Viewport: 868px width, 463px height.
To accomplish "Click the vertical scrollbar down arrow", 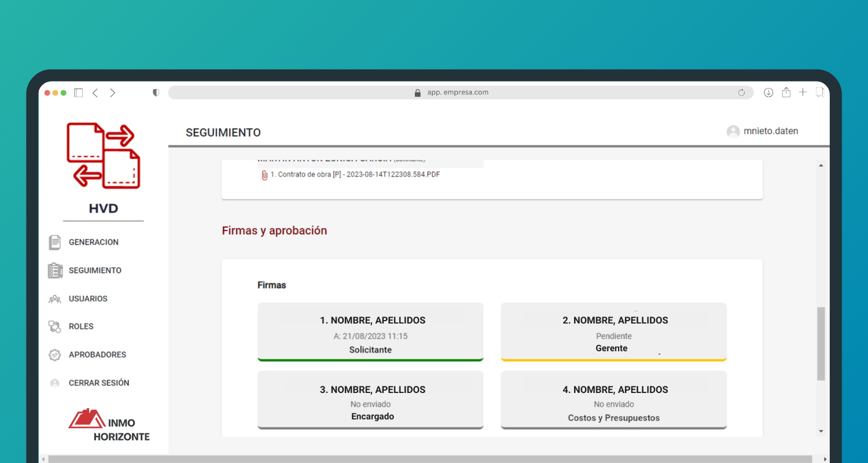I will coord(821,431).
